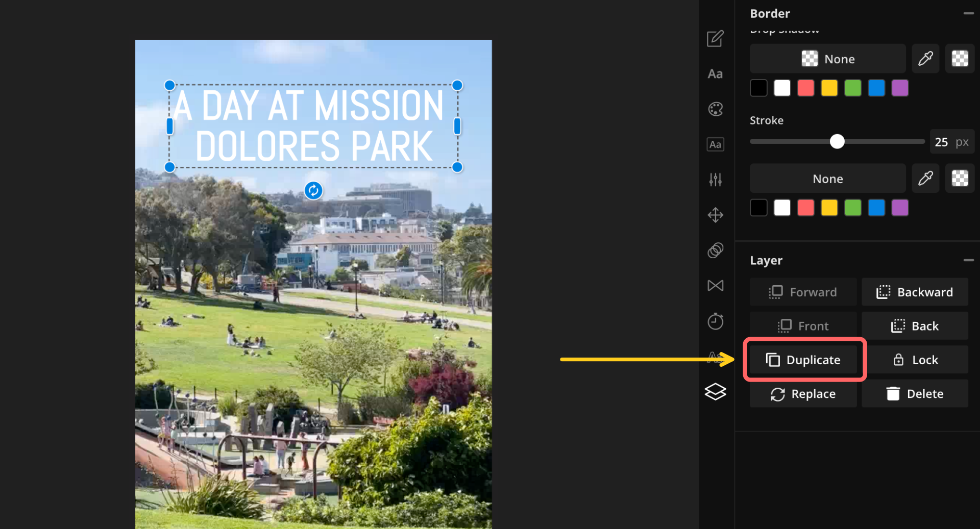
Task: Open the edit pencil-square sidebar icon
Action: click(x=715, y=39)
